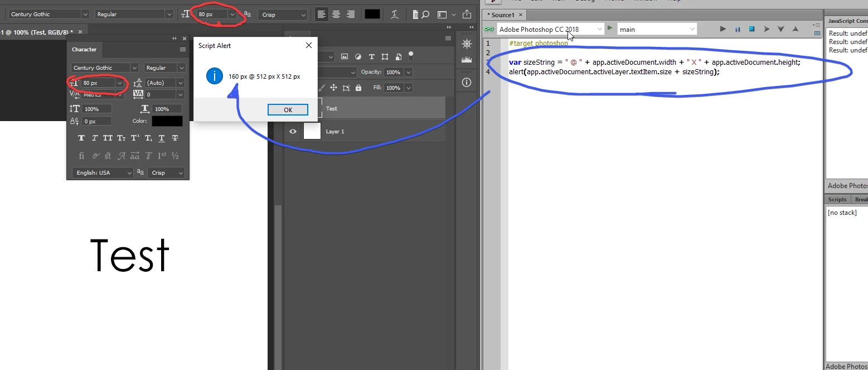The width and height of the screenshot is (868, 370).
Task: Click the Step Into down arrow
Action: coord(780,29)
